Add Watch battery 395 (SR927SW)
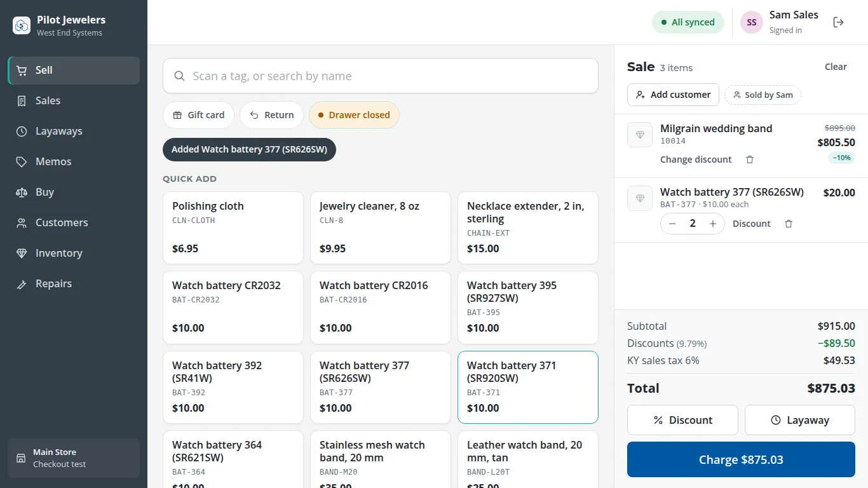868x488 pixels. (x=528, y=308)
